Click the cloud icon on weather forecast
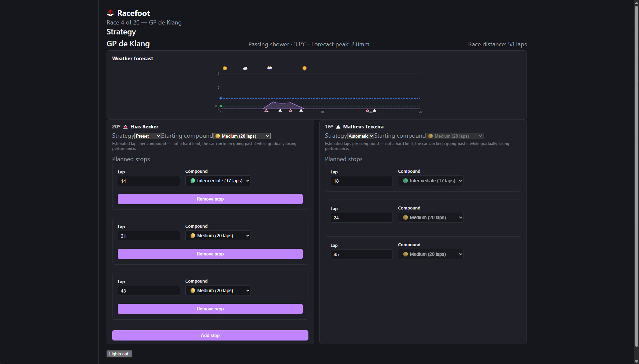 (x=245, y=68)
